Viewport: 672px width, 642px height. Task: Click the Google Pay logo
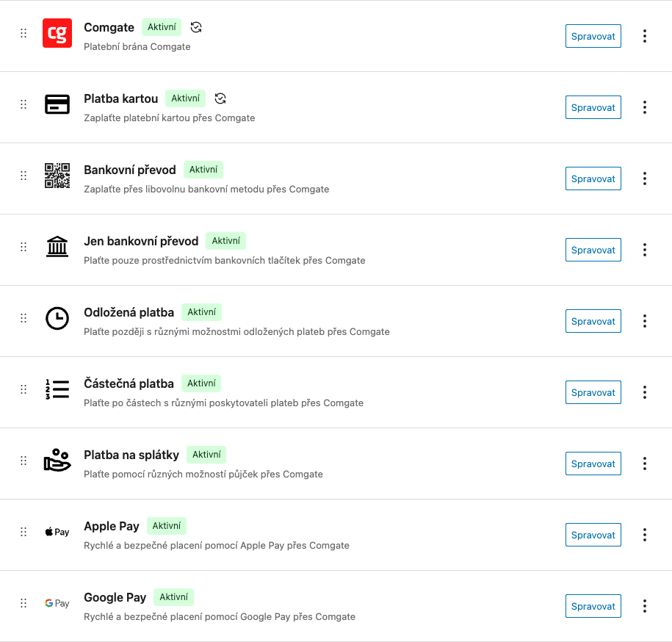57,603
